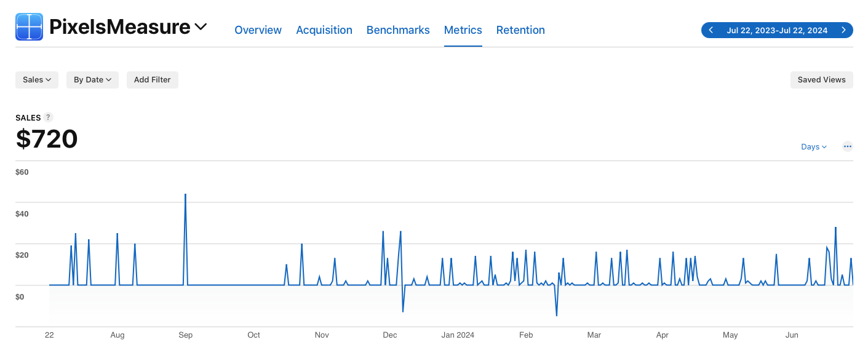
Task: Click the previous date range arrow
Action: pyautogui.click(x=711, y=30)
